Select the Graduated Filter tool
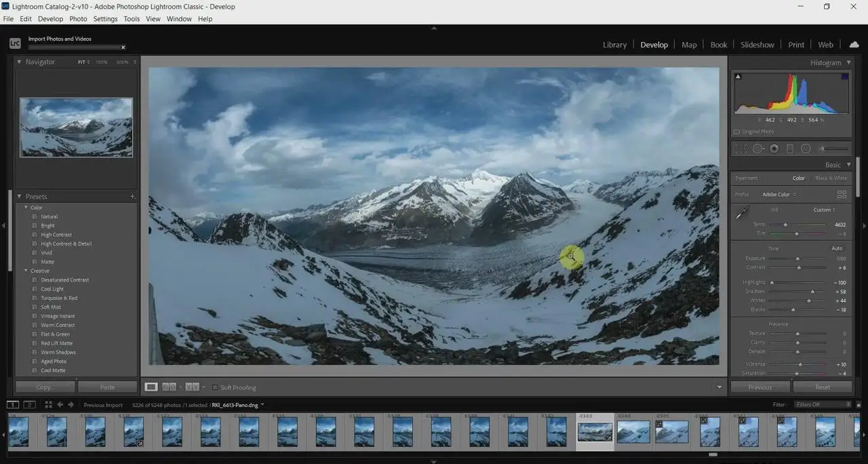The width and height of the screenshot is (868, 464). pos(789,149)
